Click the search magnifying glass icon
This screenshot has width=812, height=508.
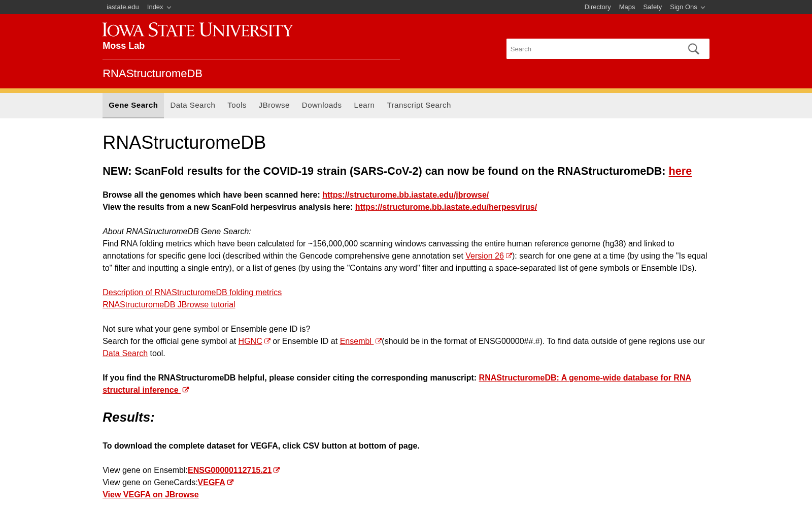tap(693, 49)
